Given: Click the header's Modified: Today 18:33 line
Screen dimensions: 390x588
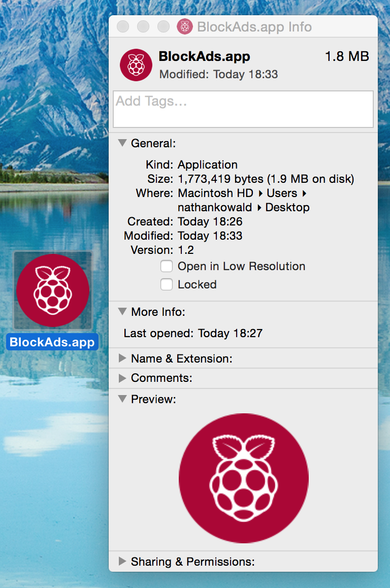Looking at the screenshot, I should [219, 74].
